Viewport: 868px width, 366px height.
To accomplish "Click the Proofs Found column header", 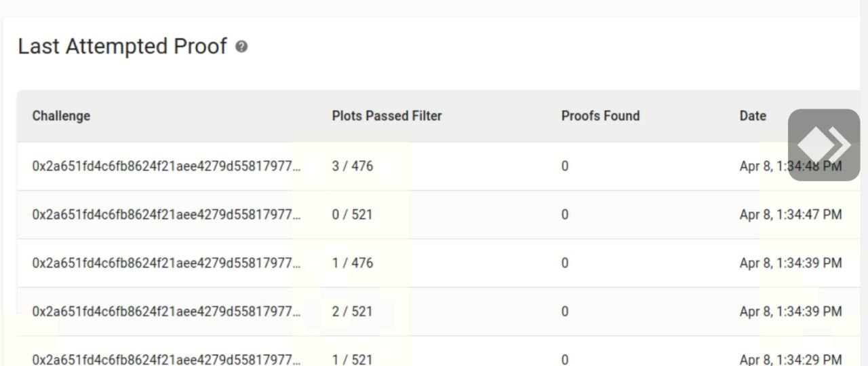I will pyautogui.click(x=600, y=115).
